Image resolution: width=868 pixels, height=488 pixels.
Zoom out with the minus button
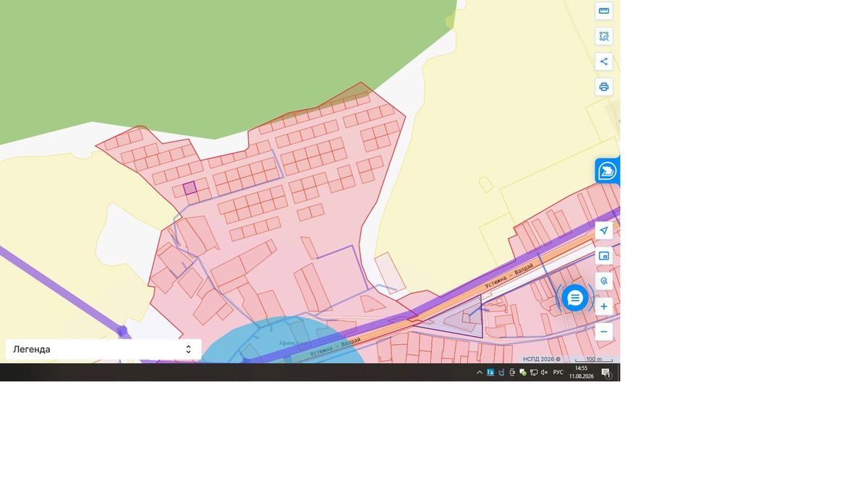[x=604, y=332]
